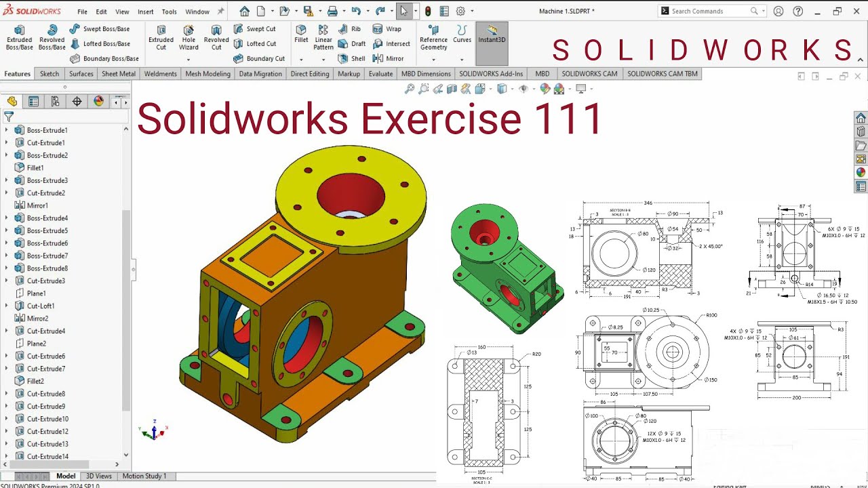
Task: Choose Lofted Boss/Base tool
Action: (x=100, y=44)
